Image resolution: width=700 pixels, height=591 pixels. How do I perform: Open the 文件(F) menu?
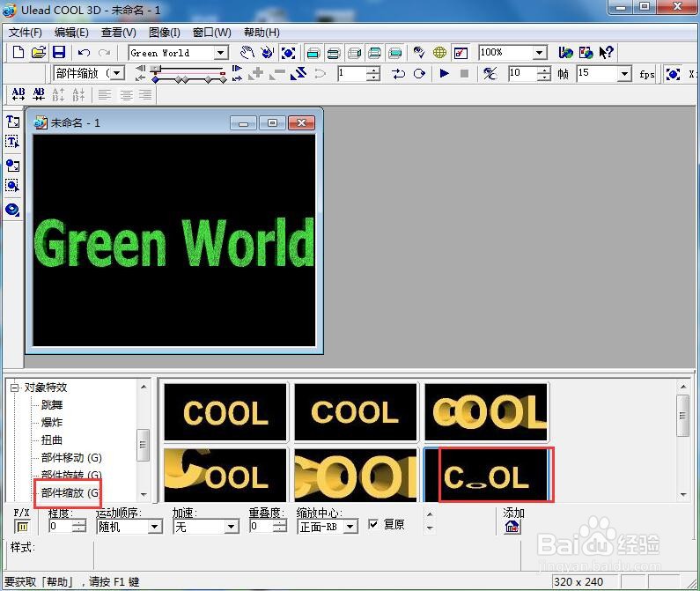pyautogui.click(x=26, y=33)
